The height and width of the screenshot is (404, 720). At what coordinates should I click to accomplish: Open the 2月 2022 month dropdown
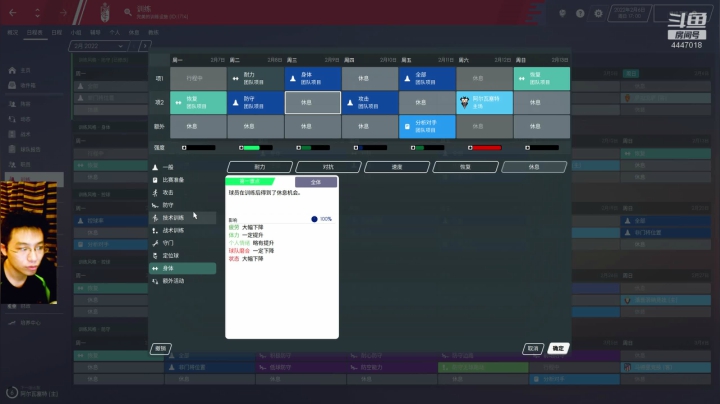click(99, 46)
